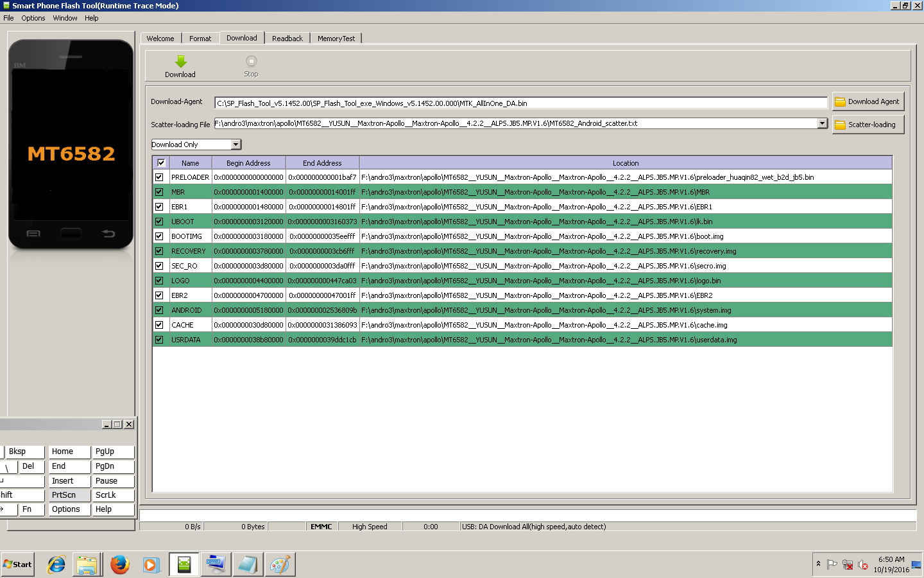
Task: Switch to the Welcome tab
Action: pyautogui.click(x=160, y=39)
